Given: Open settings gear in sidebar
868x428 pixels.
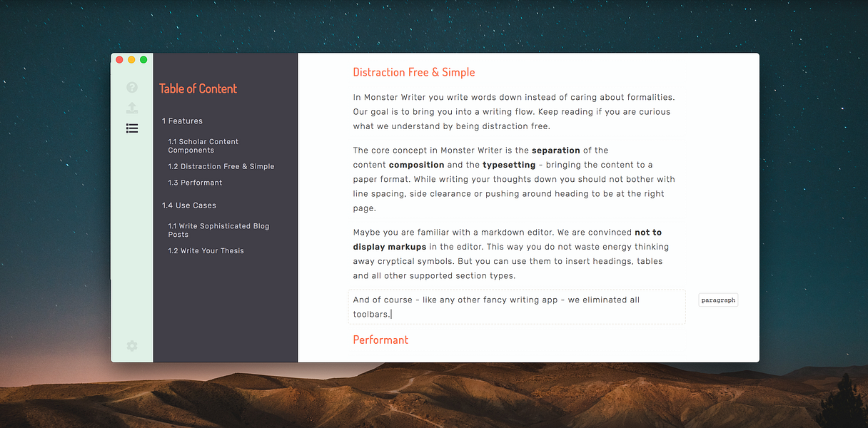Looking at the screenshot, I should (x=131, y=346).
